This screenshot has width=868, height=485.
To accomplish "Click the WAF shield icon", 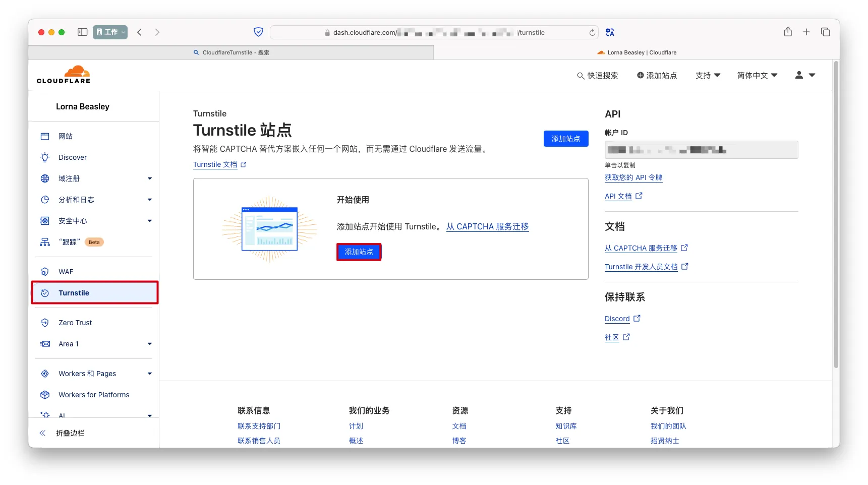I will (x=45, y=272).
